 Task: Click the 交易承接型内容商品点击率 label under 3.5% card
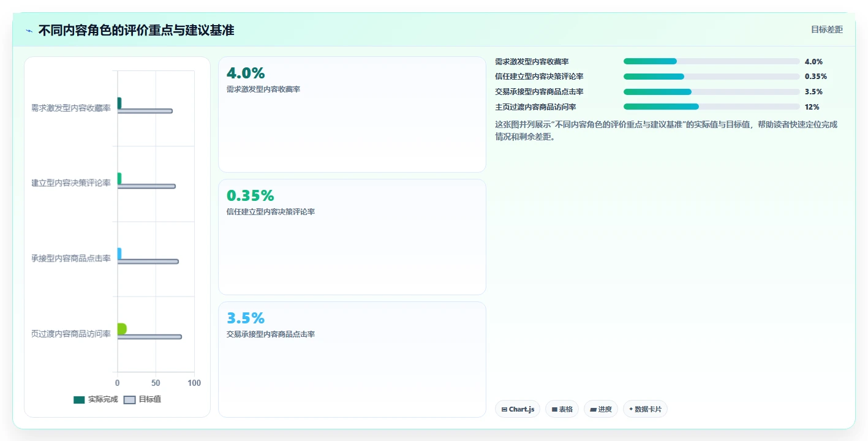pos(271,334)
